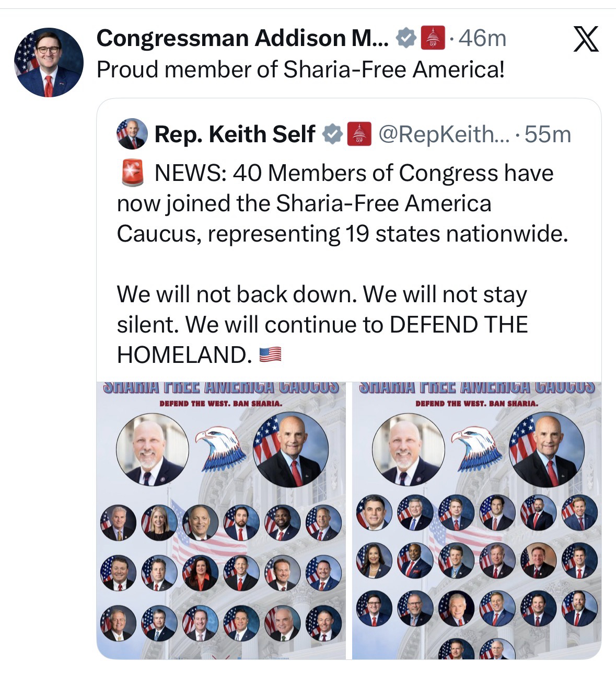Click the X logo in the top corner
The width and height of the screenshot is (616, 674).
(586, 40)
